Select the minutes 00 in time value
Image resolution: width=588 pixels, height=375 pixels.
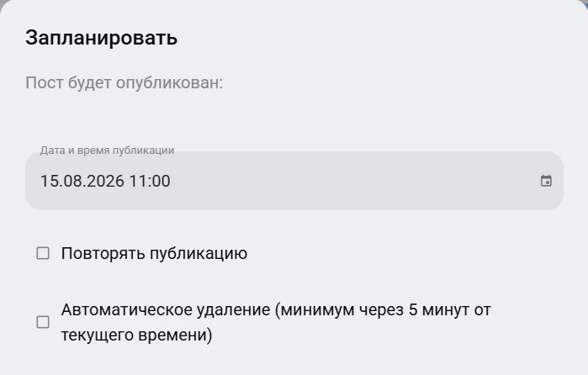[x=161, y=181]
